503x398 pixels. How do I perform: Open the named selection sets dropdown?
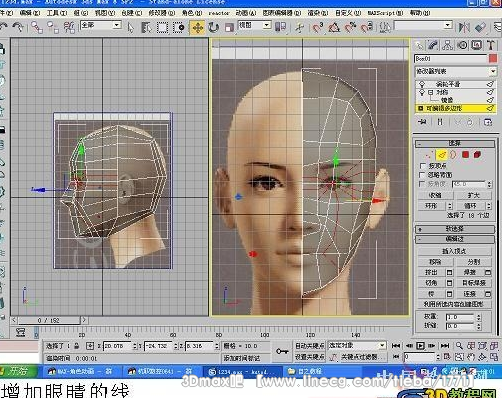click(x=423, y=25)
